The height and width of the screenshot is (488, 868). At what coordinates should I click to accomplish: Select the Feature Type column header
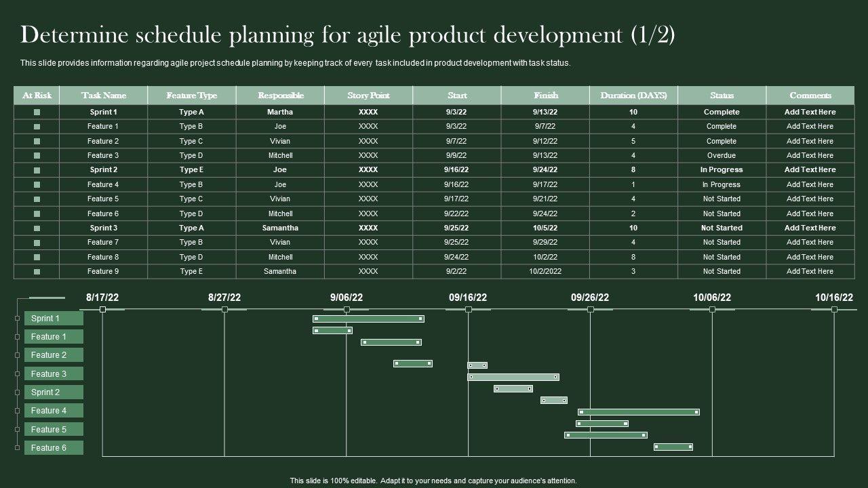[x=192, y=96]
